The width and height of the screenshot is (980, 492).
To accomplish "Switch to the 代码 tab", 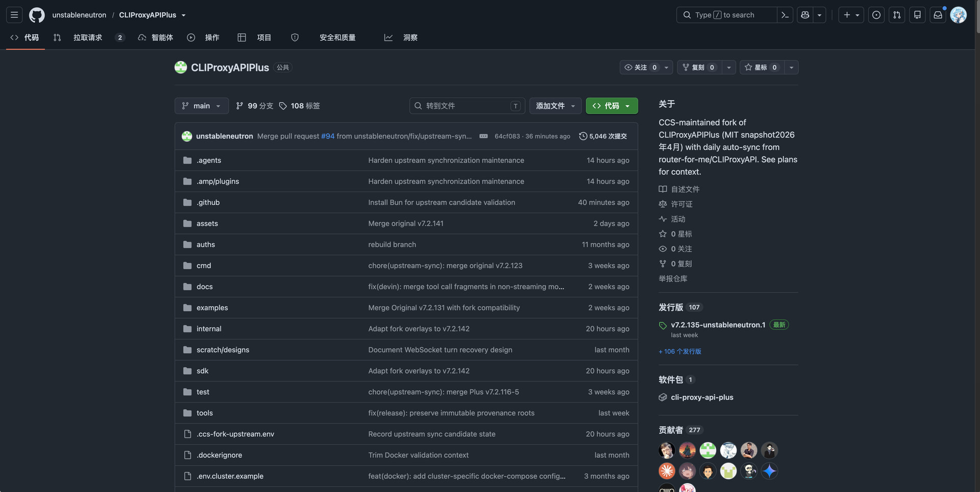I will tap(25, 37).
